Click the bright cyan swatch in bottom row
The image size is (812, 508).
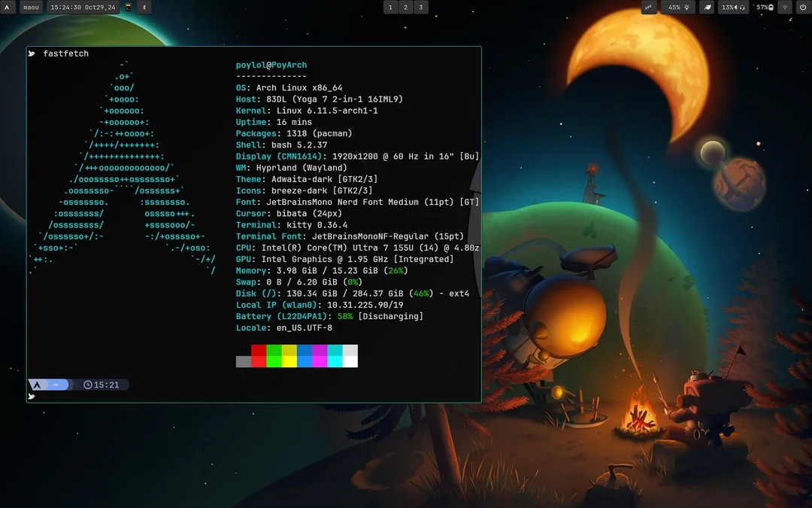[x=335, y=361]
